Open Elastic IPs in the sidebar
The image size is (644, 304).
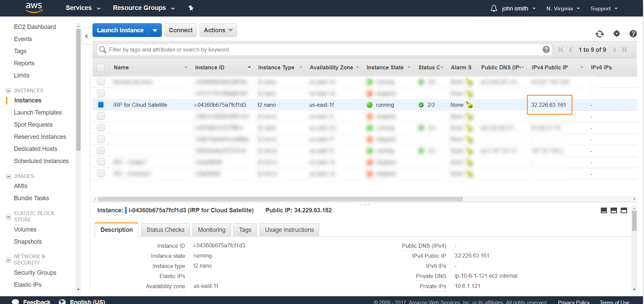click(x=28, y=285)
